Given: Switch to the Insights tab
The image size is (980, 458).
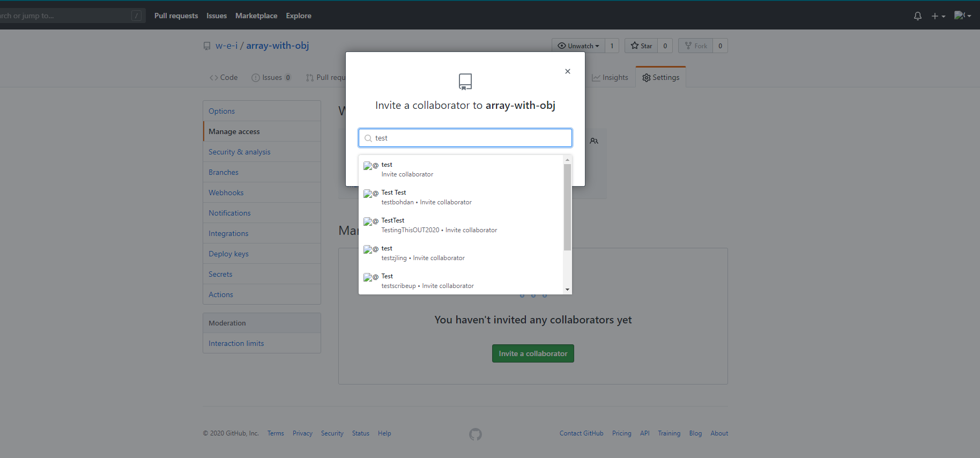Looking at the screenshot, I should [610, 77].
